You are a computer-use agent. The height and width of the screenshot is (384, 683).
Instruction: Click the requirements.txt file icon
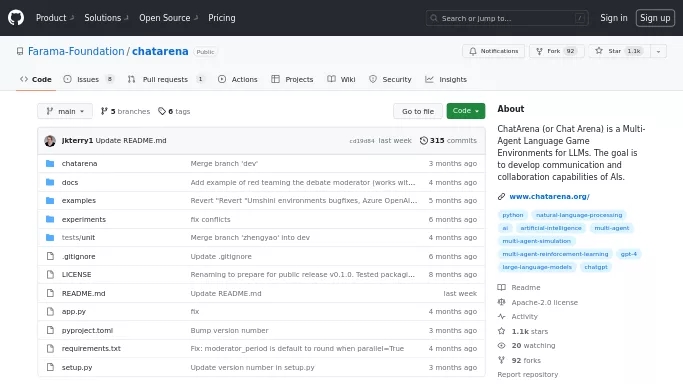pyautogui.click(x=50, y=349)
